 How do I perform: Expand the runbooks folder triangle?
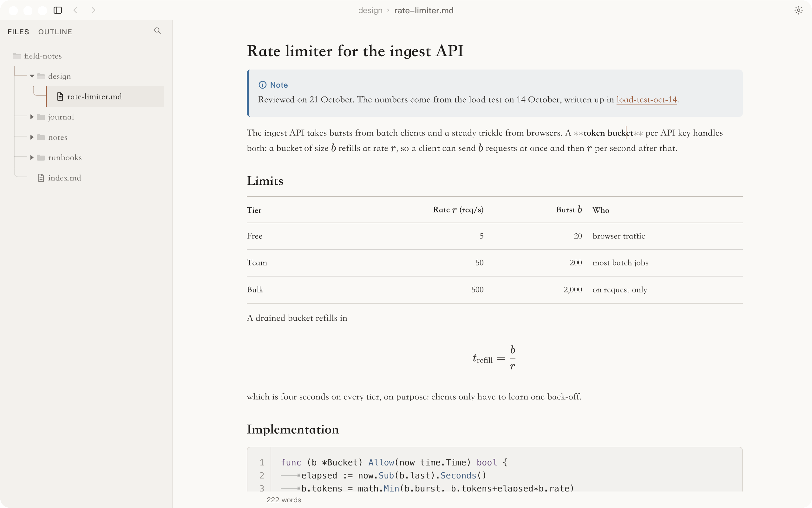point(32,157)
